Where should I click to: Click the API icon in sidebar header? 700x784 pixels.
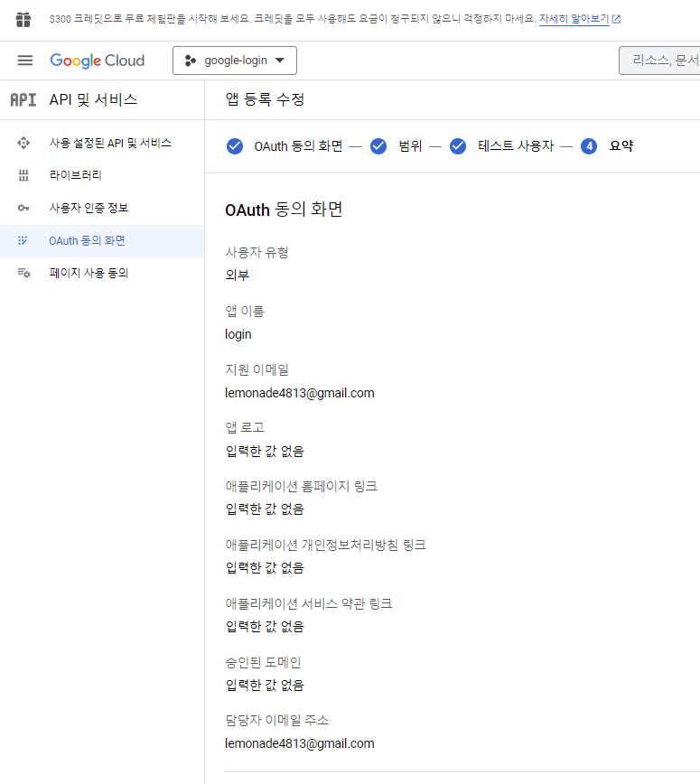[x=23, y=100]
